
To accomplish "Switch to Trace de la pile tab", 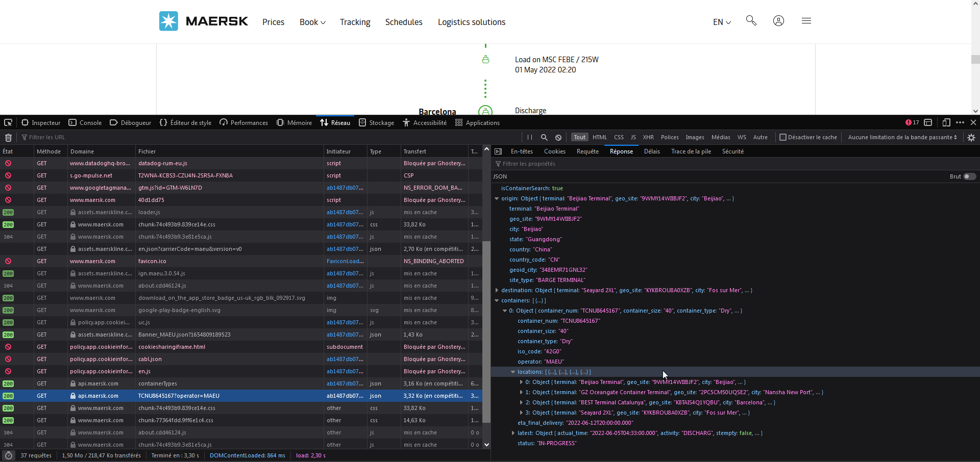I will (x=691, y=151).
